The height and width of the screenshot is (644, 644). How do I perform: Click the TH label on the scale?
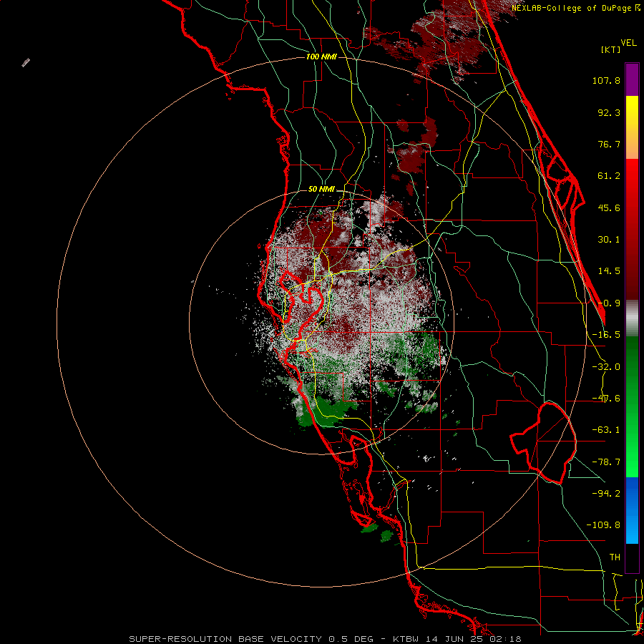615,557
